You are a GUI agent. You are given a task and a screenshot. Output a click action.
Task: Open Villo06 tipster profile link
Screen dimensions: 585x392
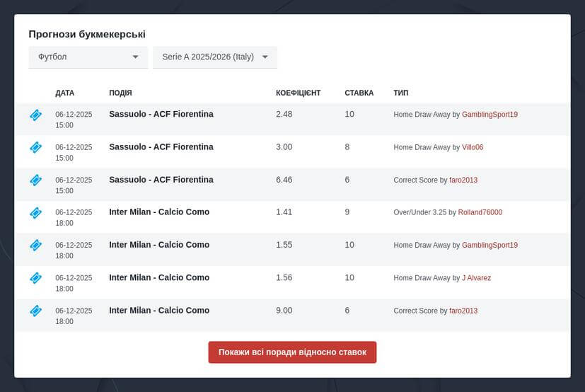473,147
